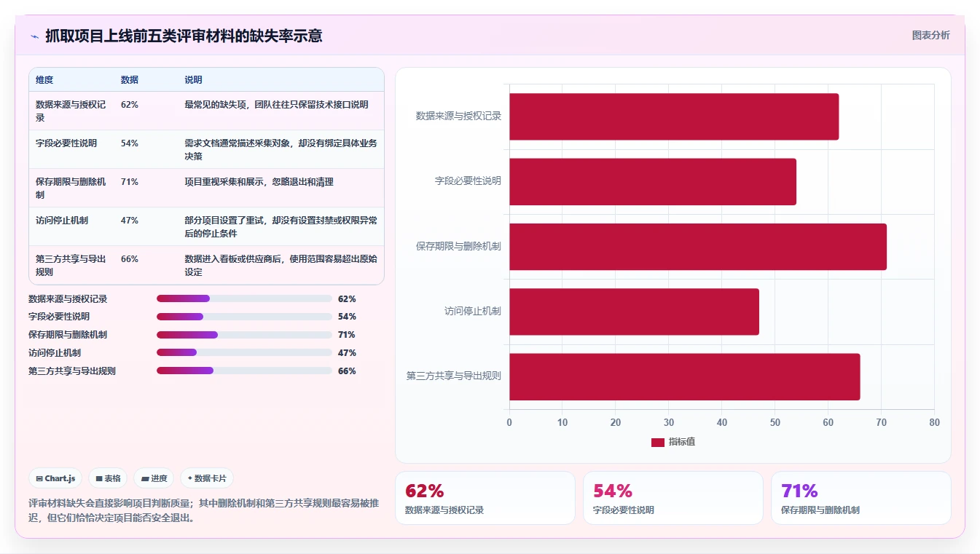Click chart y-axis label 访问停止机制
The height and width of the screenshot is (554, 980).
473,311
